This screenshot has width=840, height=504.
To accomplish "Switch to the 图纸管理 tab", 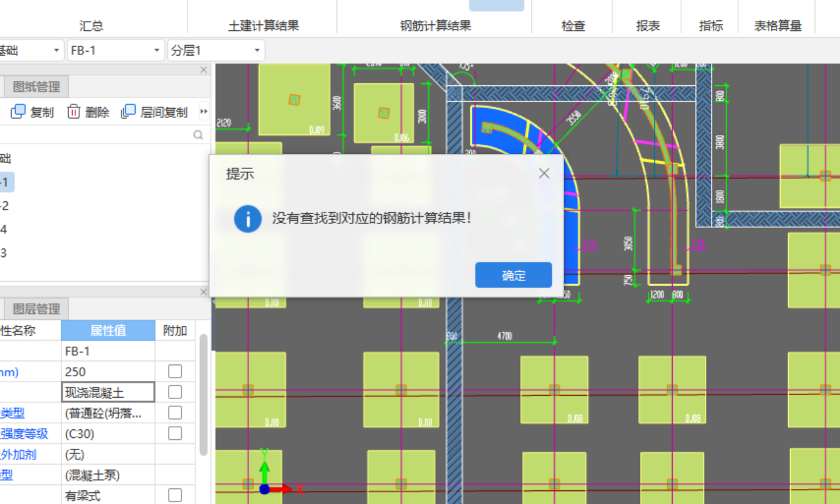I will coord(37,87).
